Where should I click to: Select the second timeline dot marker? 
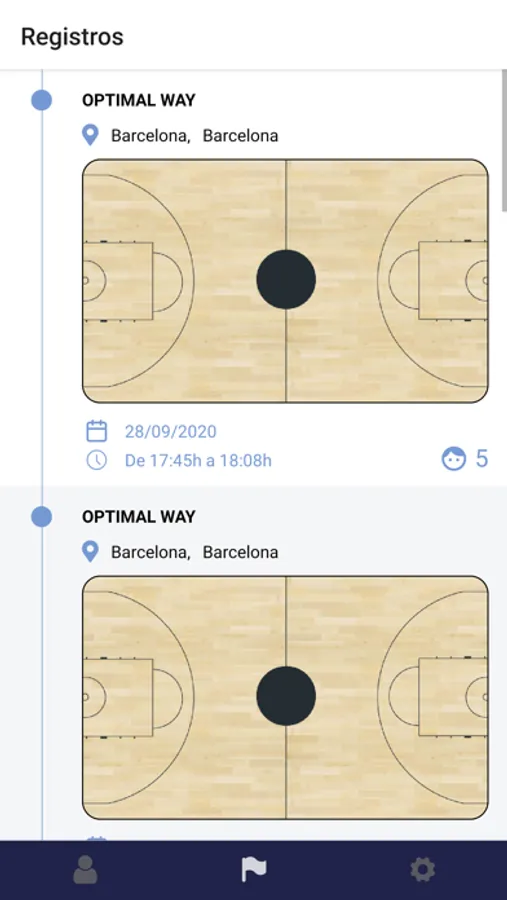click(41, 517)
